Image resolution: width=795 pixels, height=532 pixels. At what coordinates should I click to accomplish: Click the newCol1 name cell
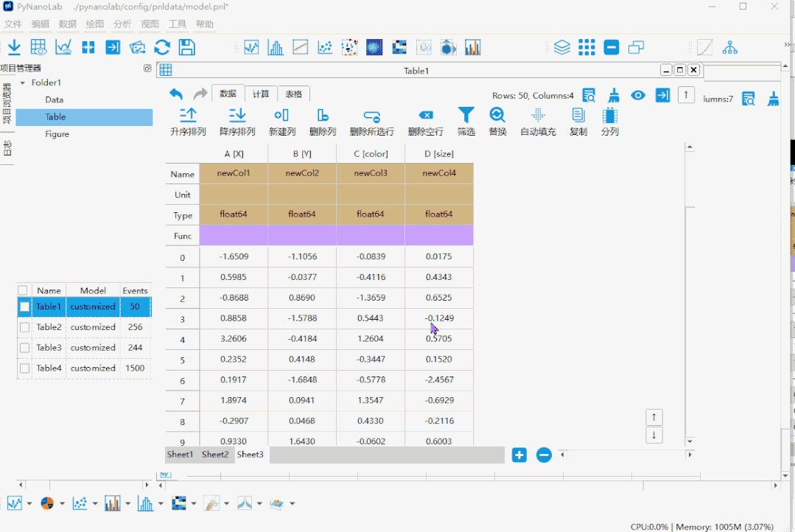(x=234, y=173)
